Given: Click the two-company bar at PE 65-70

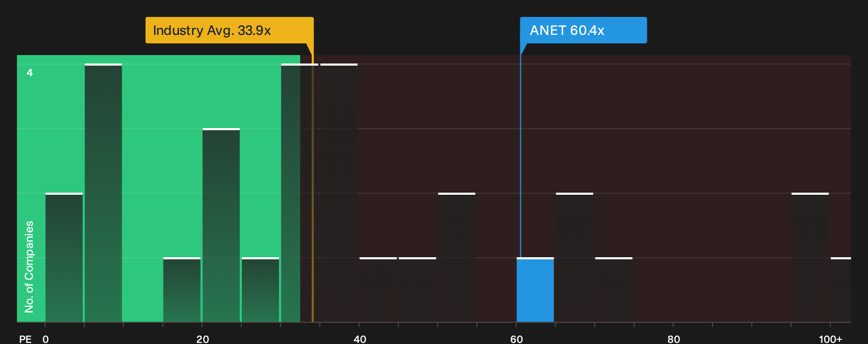Looking at the screenshot, I should coord(574,258).
